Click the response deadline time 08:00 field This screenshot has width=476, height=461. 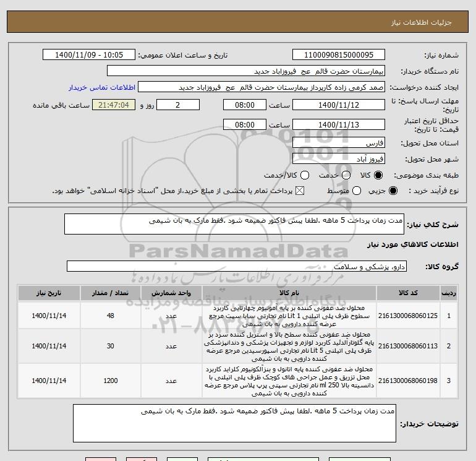pyautogui.click(x=245, y=105)
